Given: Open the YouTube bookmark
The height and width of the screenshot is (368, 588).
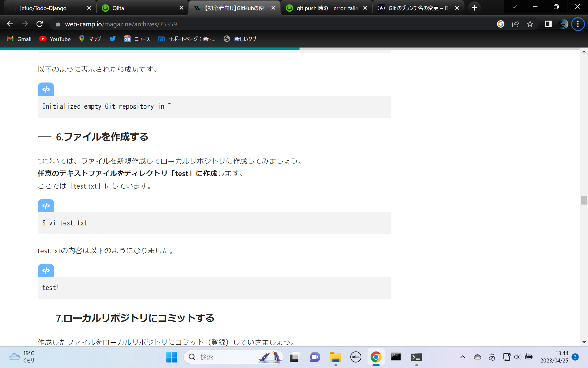Looking at the screenshot, I should pos(55,39).
